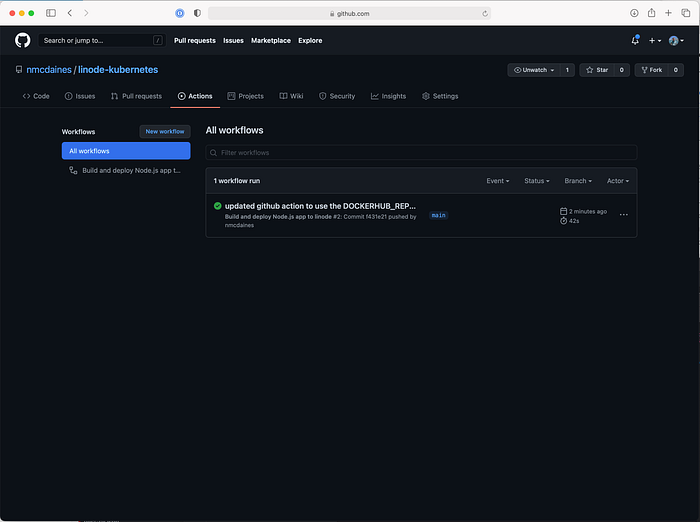Viewport: 700px width, 522px height.
Task: Click the green success check icon
Action: coord(217,206)
